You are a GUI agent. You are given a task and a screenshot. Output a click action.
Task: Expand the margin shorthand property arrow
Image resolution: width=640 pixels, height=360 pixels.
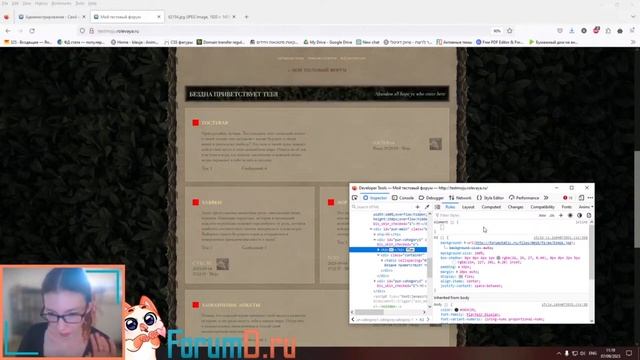(458, 272)
